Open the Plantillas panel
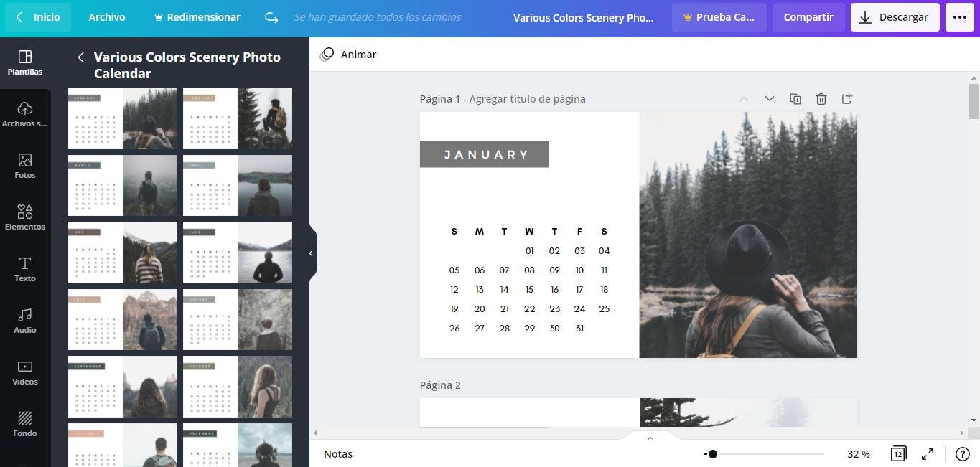 pos(25,62)
